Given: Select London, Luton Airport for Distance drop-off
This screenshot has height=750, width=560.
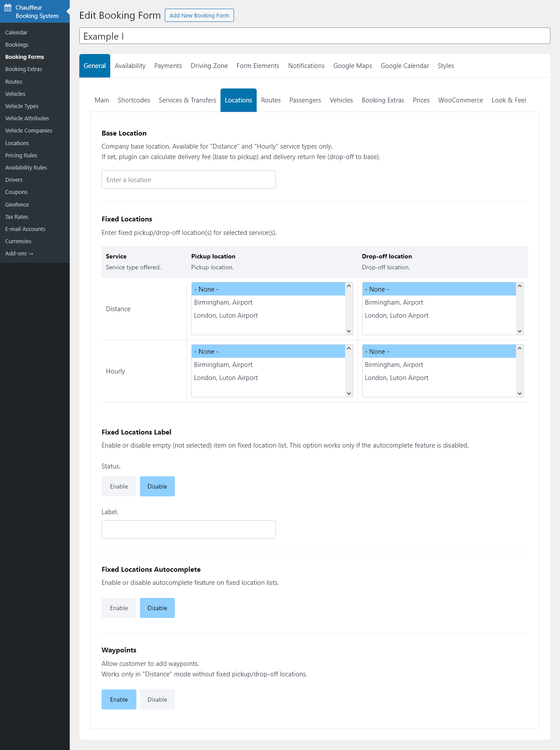Looking at the screenshot, I should pos(396,316).
